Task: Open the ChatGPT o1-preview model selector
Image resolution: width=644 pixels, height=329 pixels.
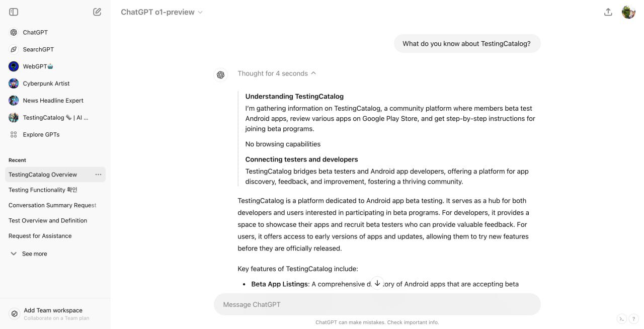Action: pos(162,12)
